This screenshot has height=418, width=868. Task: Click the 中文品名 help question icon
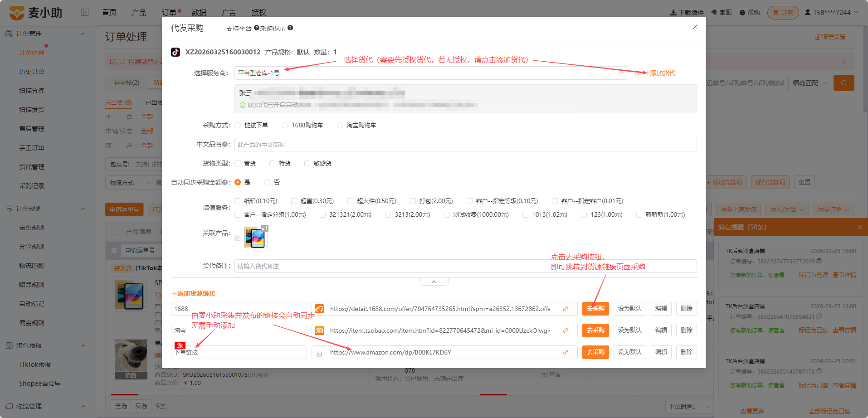coord(224,144)
